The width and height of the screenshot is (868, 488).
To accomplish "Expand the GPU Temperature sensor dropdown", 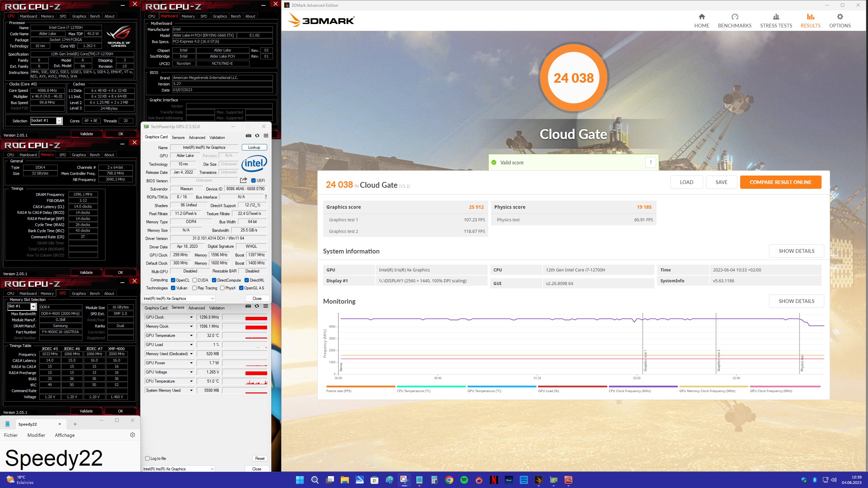I will click(x=191, y=335).
